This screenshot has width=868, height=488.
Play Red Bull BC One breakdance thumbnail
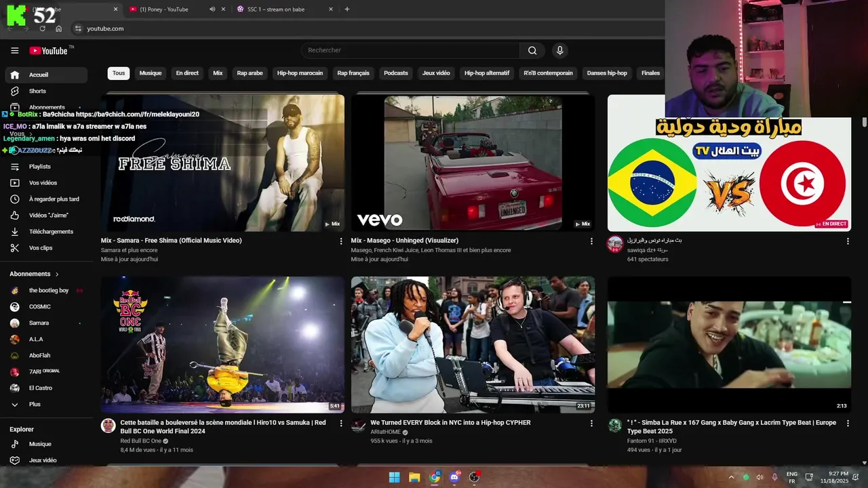pos(222,344)
